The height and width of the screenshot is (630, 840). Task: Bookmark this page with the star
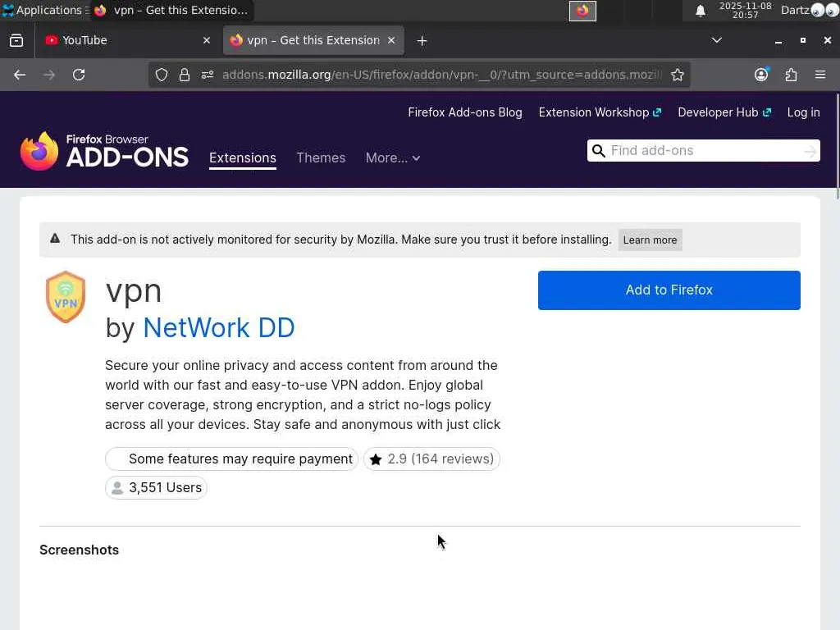click(677, 75)
